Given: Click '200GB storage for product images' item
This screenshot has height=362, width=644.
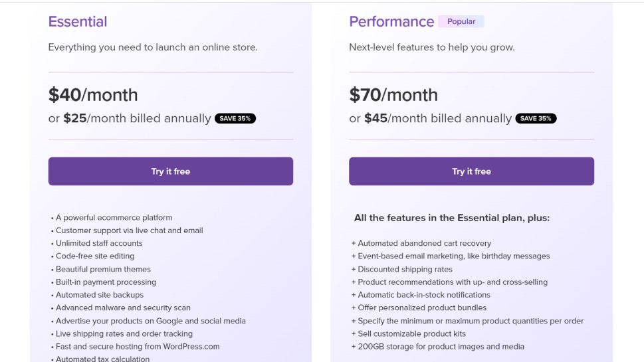Looking at the screenshot, I should (437, 347).
